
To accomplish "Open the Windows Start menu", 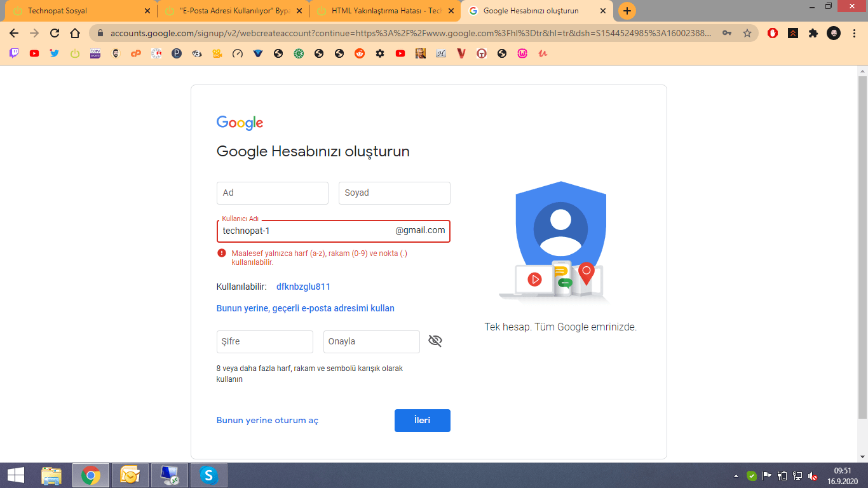I will coord(16,475).
